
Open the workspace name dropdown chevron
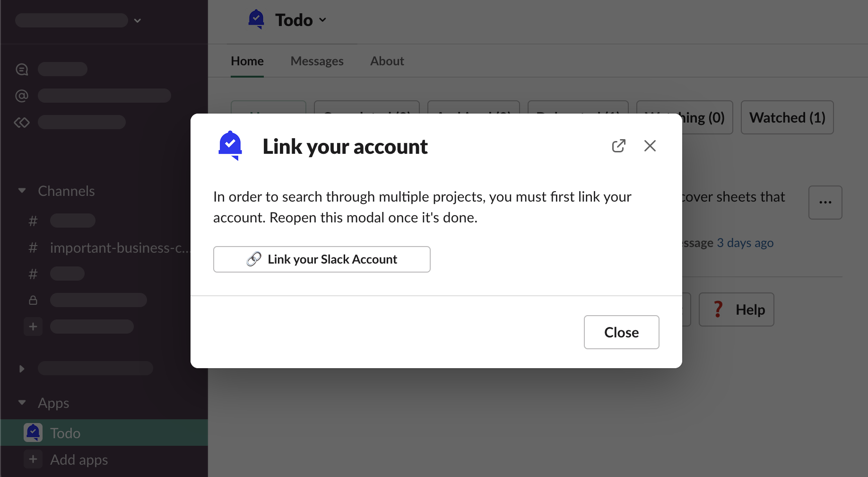(138, 20)
